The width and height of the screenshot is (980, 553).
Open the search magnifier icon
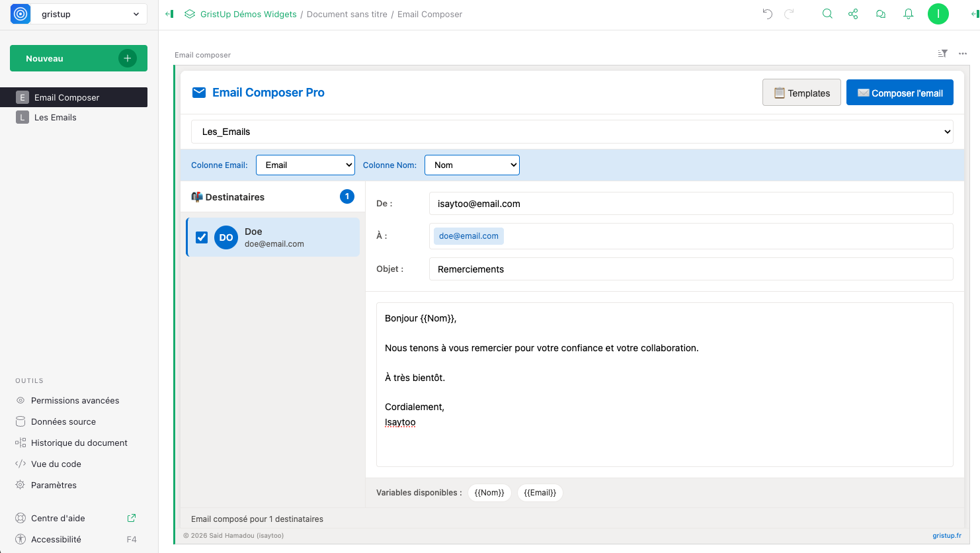[827, 14]
